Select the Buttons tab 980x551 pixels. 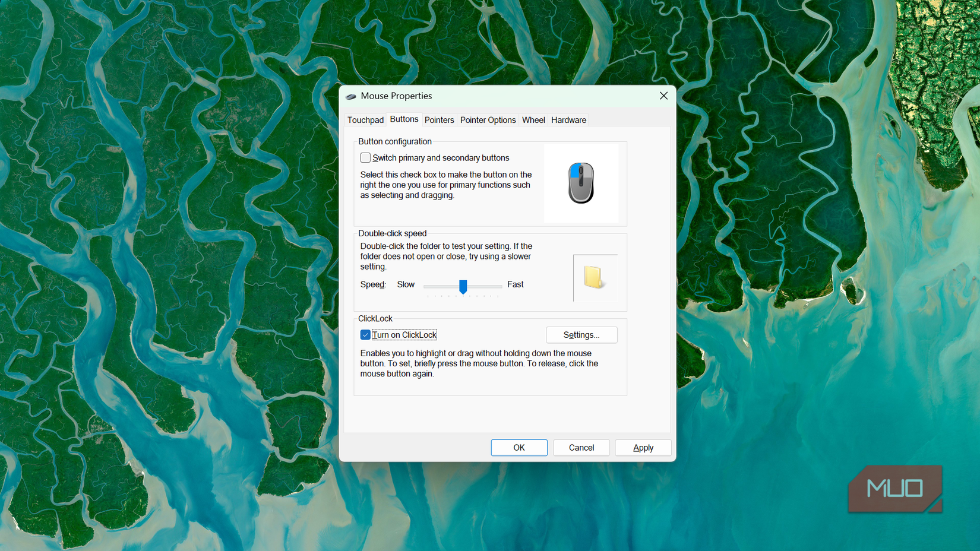point(404,119)
